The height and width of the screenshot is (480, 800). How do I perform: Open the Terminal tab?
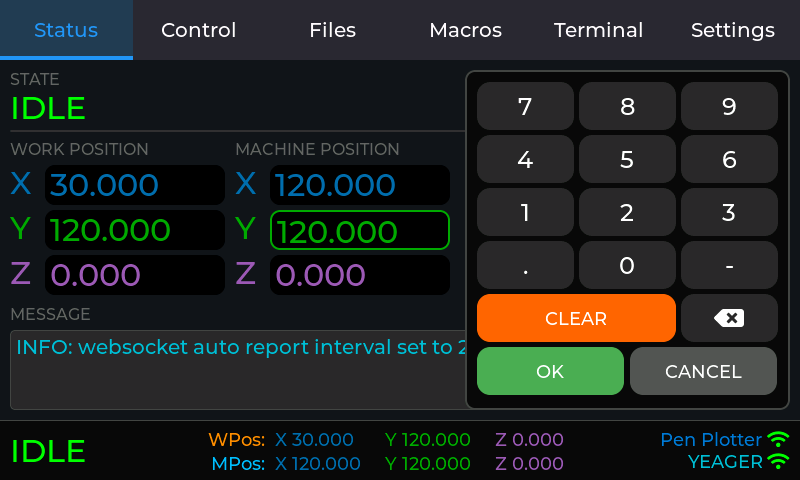599,30
